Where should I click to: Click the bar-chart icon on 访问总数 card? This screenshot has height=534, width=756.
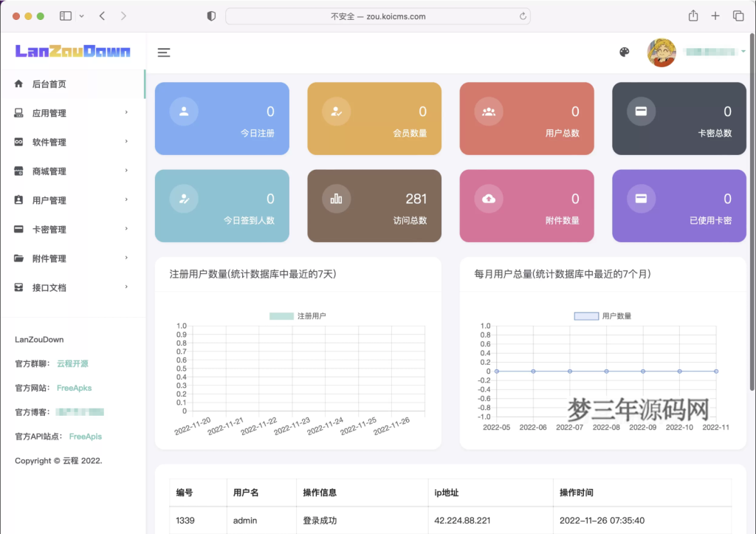[x=336, y=198]
